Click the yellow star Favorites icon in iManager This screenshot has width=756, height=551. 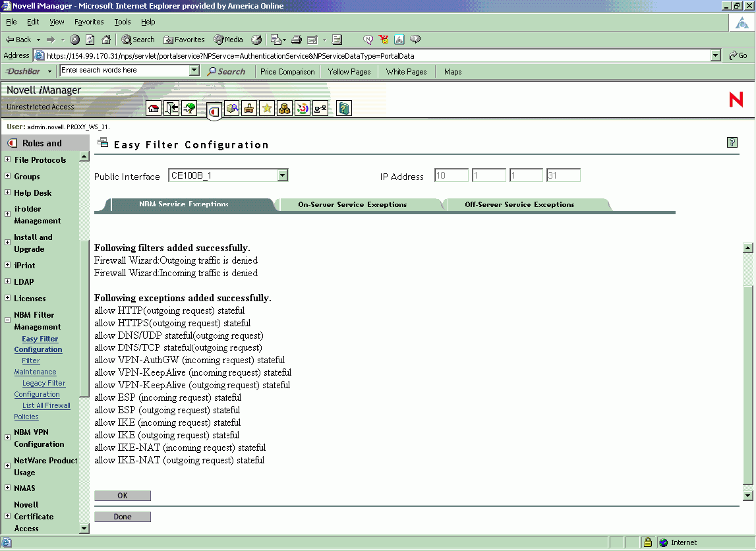point(267,109)
